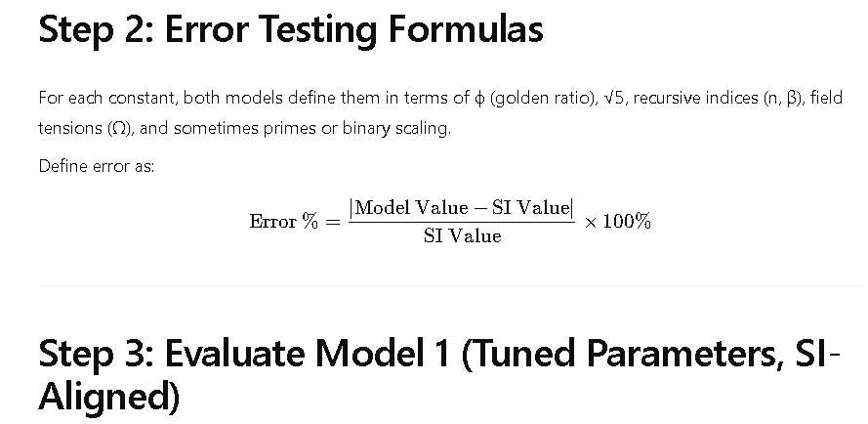Click the 'ϕ' symbol before 'golden ratio'
Image resolution: width=868 pixels, height=424 pixels.
point(480,99)
